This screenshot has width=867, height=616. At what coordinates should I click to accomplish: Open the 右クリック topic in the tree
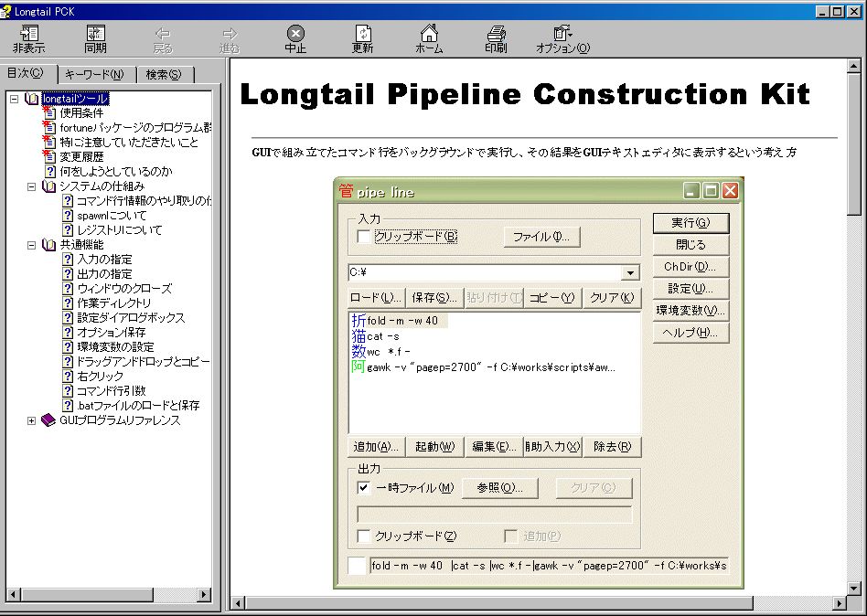(x=97, y=377)
